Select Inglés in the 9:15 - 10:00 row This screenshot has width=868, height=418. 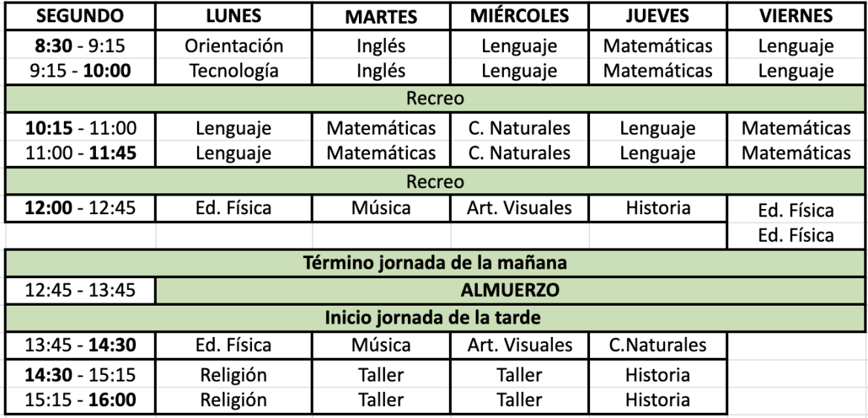click(x=381, y=71)
